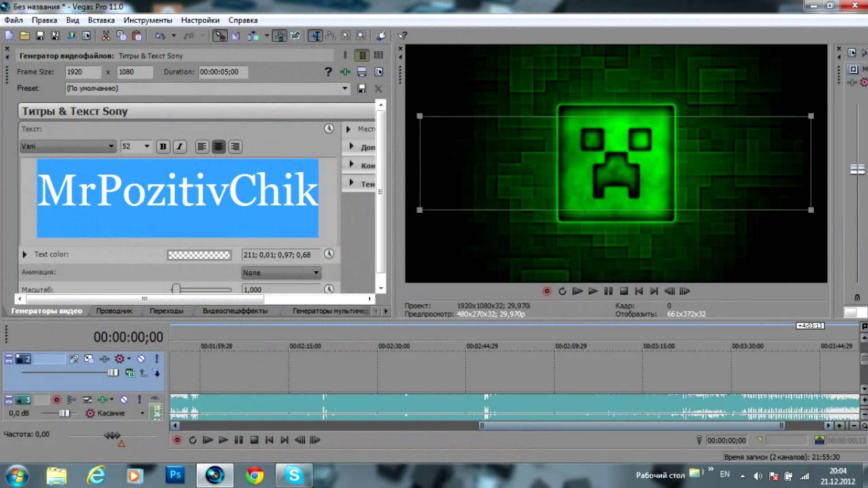Solo video track 2
Viewport: 868px width, 488px height.
[x=157, y=359]
